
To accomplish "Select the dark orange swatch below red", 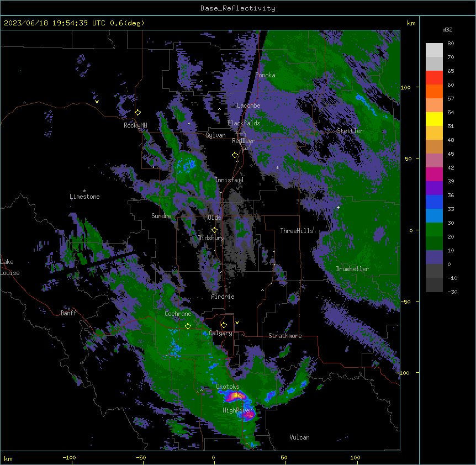I will coord(434,91).
